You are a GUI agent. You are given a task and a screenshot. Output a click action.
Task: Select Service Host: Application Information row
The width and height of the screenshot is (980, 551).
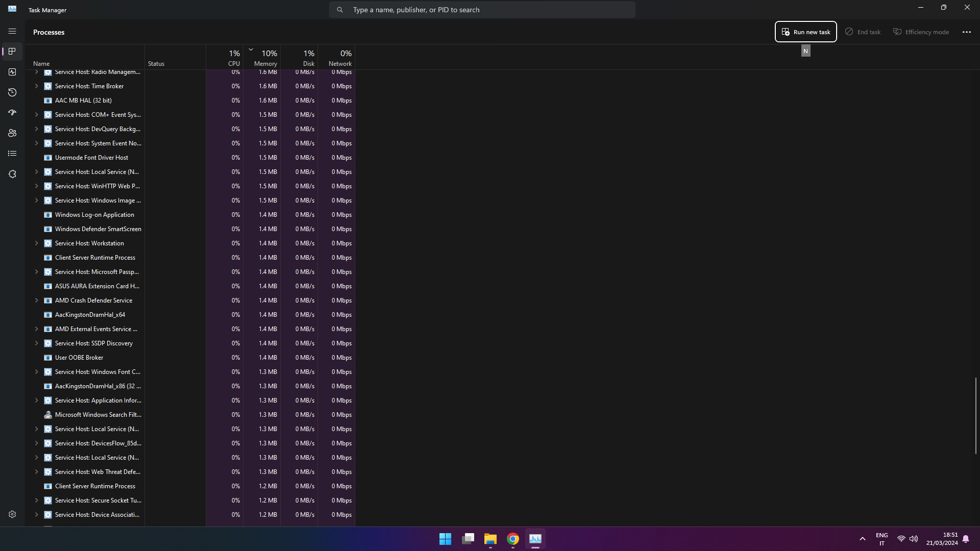point(190,400)
